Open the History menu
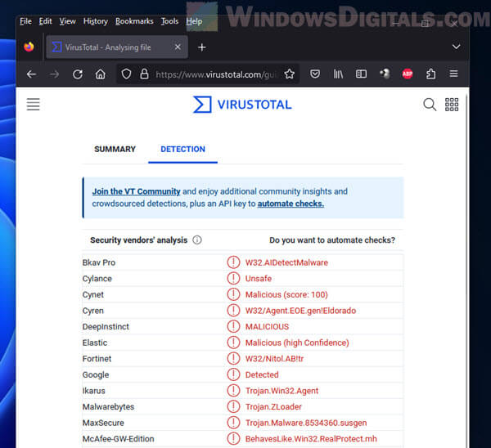Screen dimensions: 491x448 click(96, 21)
